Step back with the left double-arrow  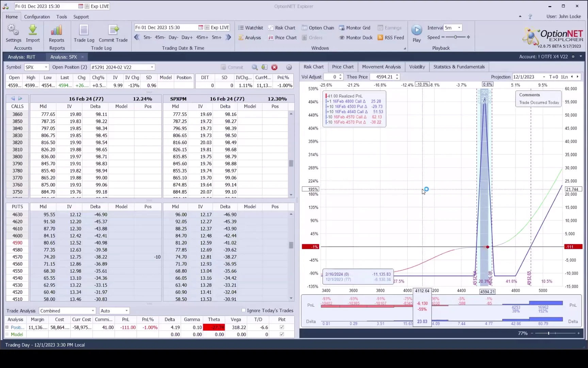pyautogui.click(x=137, y=37)
